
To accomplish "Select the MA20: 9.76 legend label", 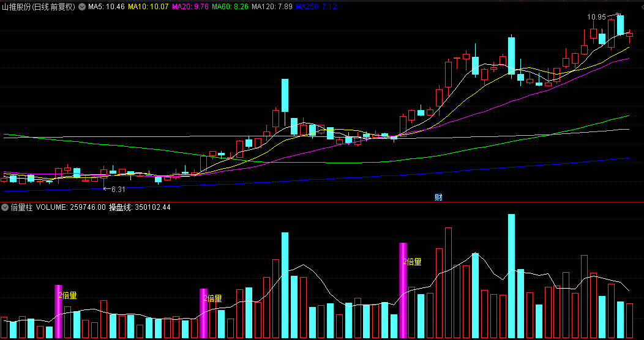I will pos(190,7).
